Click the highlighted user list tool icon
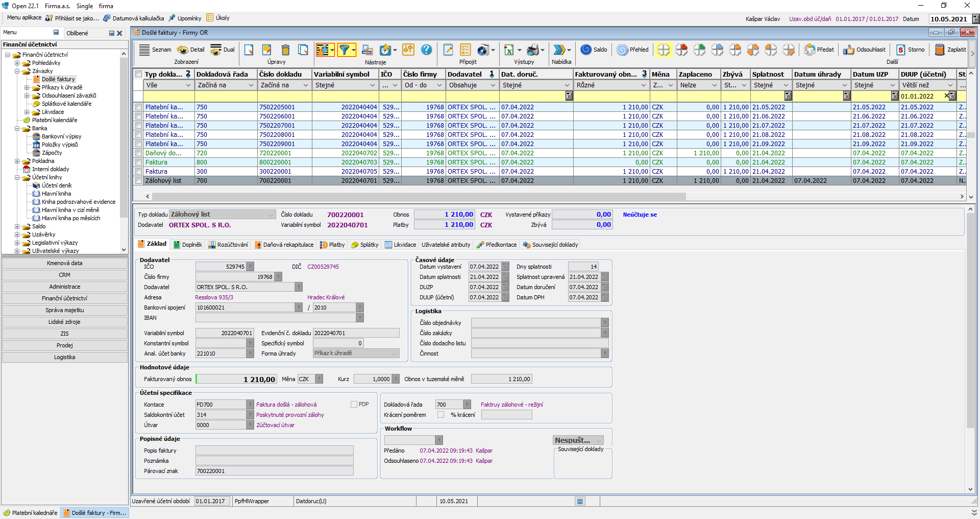The image size is (980, 519). pyautogui.click(x=323, y=50)
